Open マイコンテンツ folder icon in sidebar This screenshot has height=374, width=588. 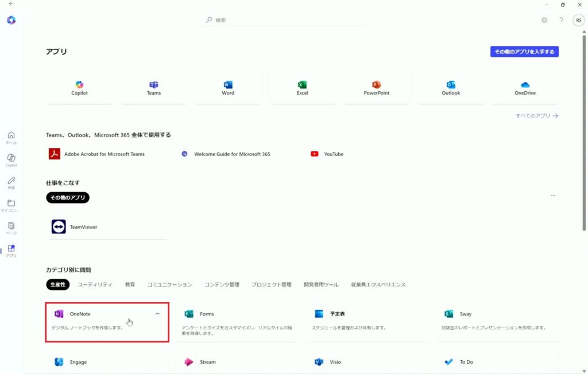(11, 205)
